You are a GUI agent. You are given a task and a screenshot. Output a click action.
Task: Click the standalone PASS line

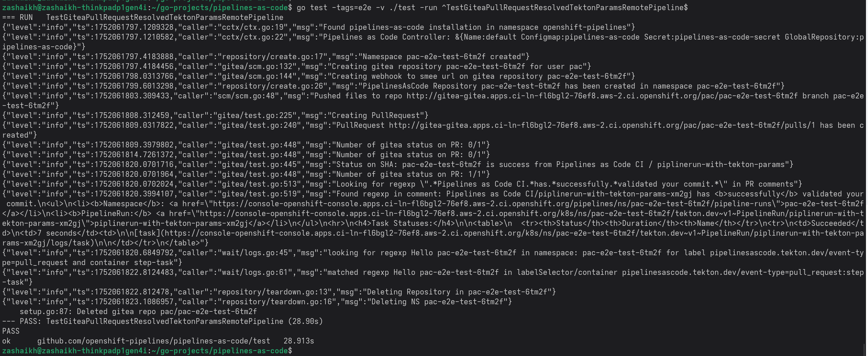click(x=11, y=331)
